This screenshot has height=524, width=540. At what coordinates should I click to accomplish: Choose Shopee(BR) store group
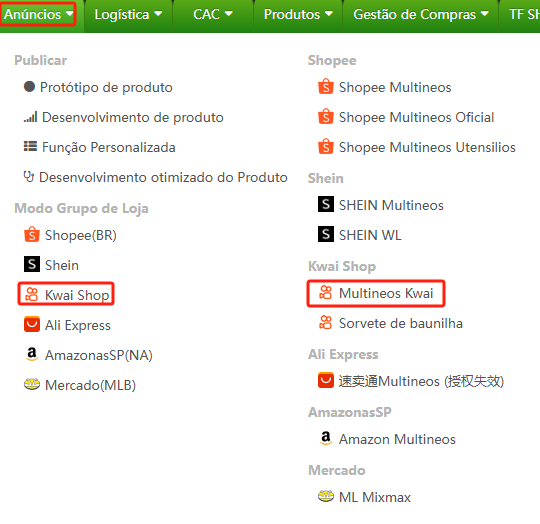click(x=81, y=235)
